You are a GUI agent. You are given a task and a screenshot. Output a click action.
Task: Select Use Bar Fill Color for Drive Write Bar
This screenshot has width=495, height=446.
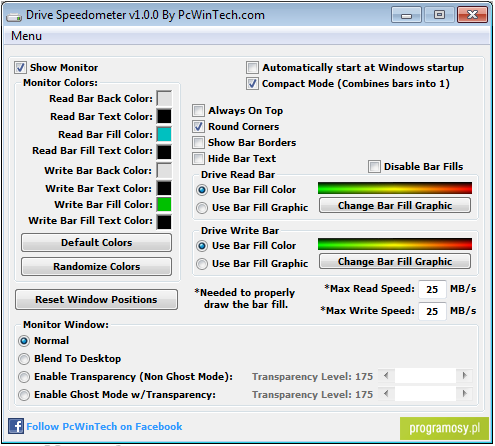(x=202, y=246)
